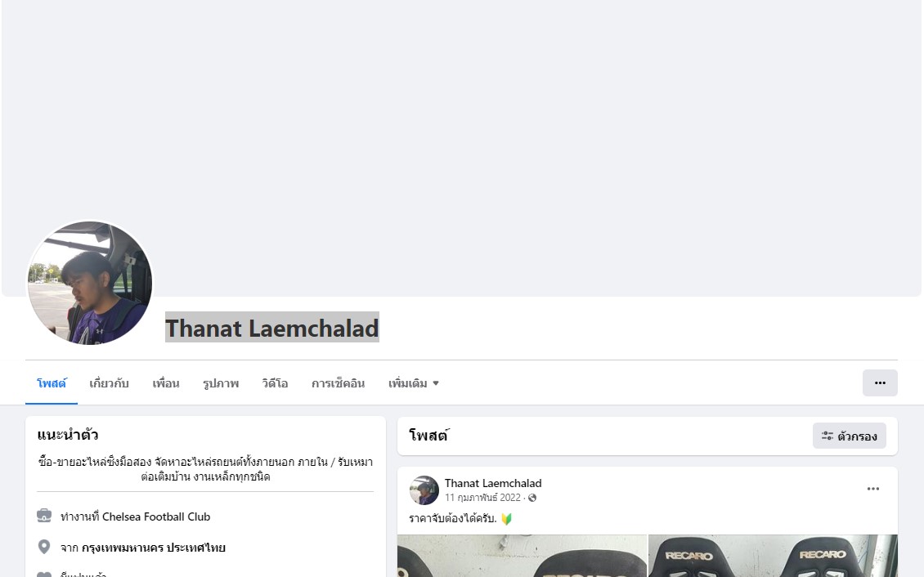Image resolution: width=924 pixels, height=577 pixels.
Task: Go to the เพื่อน tab
Action: coord(166,383)
